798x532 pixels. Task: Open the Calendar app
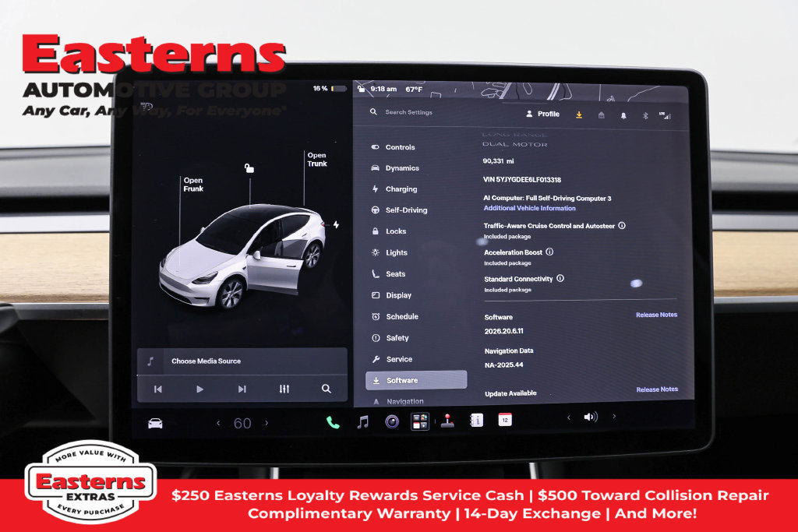pos(505,420)
